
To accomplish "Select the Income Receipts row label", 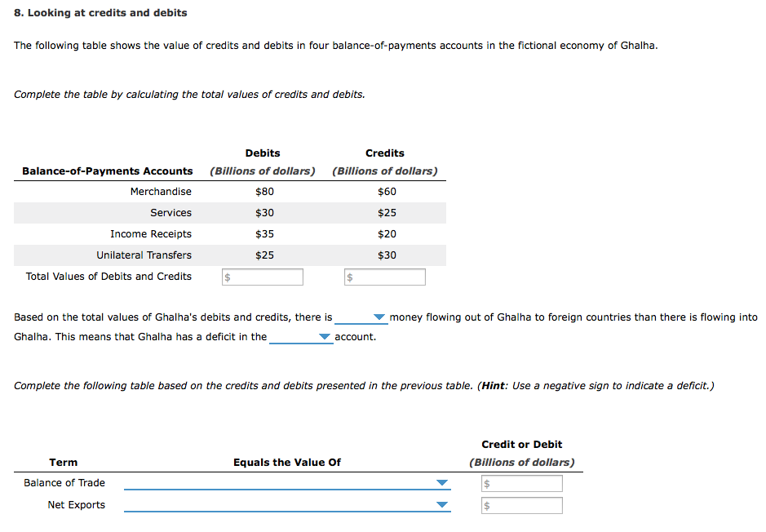I will (x=151, y=234).
